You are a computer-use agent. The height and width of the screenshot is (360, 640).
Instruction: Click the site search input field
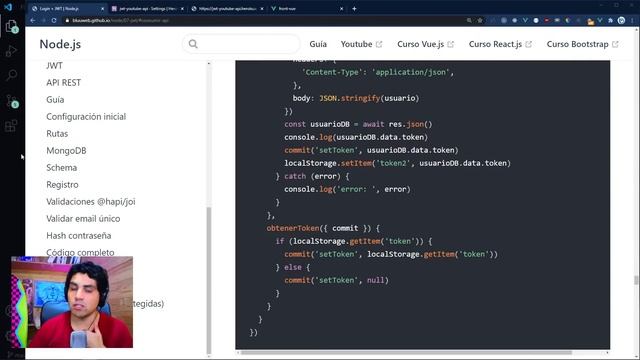pyautogui.click(x=241, y=44)
